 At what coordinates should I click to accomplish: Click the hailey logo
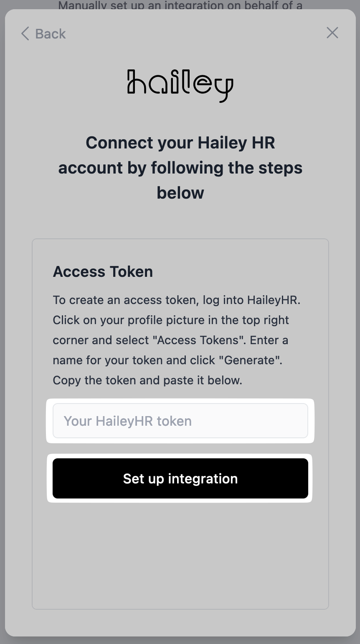coord(180,85)
